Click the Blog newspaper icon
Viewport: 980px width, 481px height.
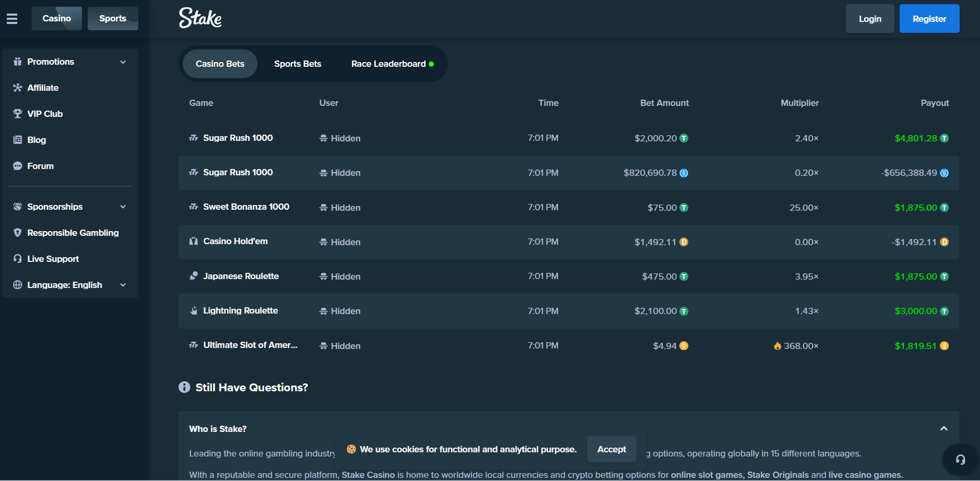click(x=18, y=140)
